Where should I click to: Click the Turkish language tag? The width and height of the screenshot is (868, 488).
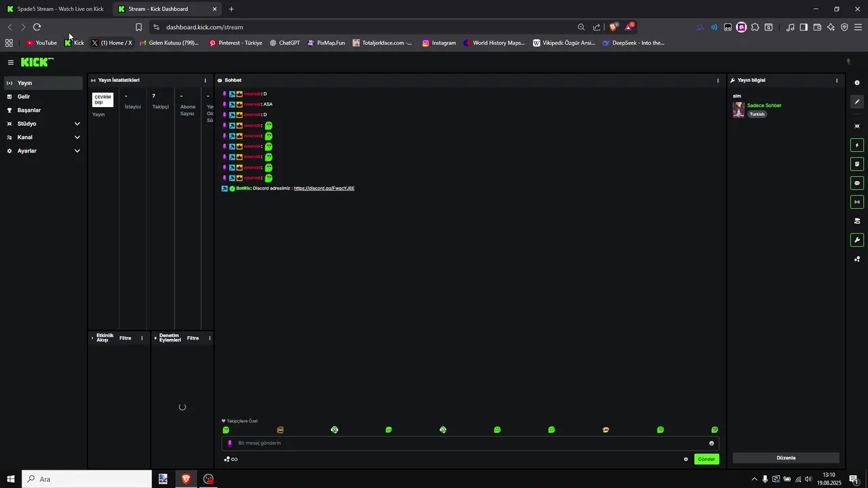[x=757, y=114]
